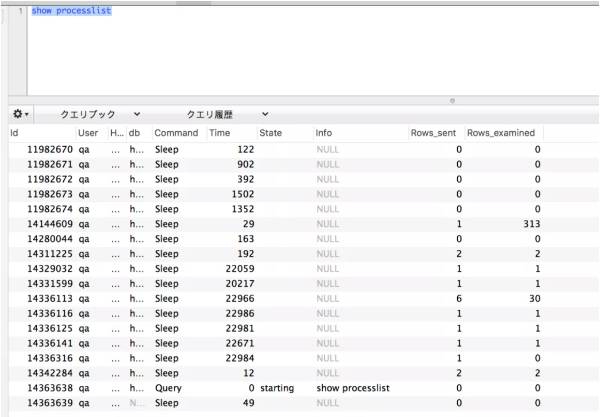Image resolution: width=600 pixels, height=417 pixels.
Task: Click Time value 22966
Action: 240,299
